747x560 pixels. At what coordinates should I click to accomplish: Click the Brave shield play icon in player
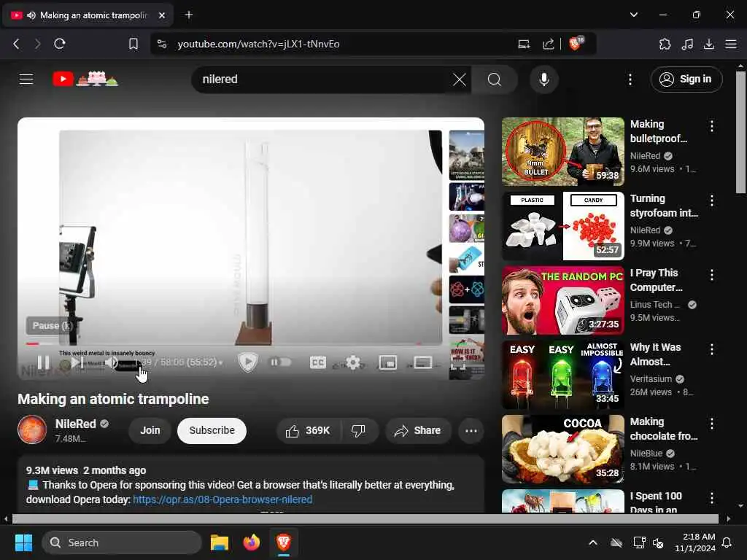click(248, 362)
